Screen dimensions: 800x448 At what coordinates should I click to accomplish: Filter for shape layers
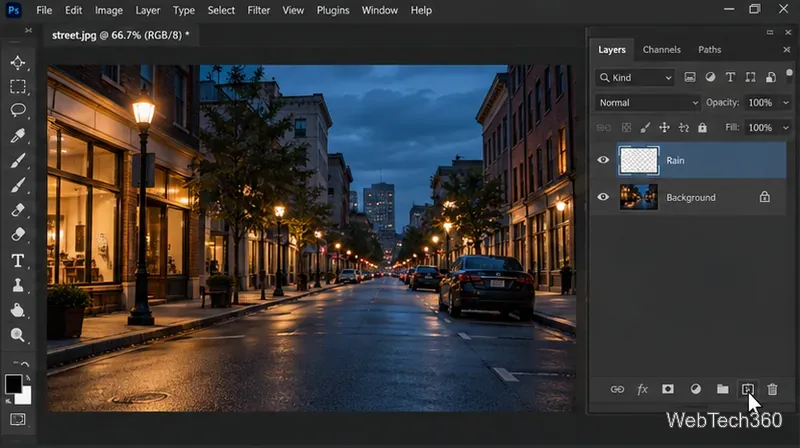pos(751,77)
